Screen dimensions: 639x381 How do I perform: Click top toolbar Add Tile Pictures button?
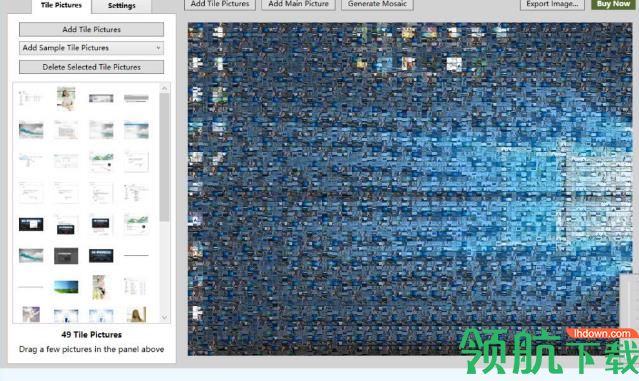click(220, 4)
